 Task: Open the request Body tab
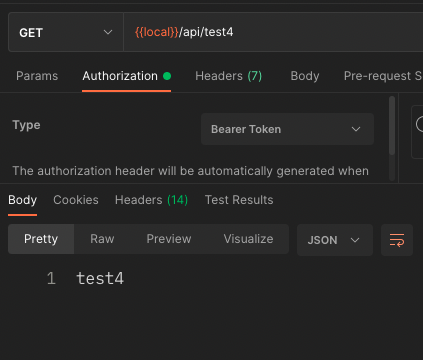coord(305,76)
